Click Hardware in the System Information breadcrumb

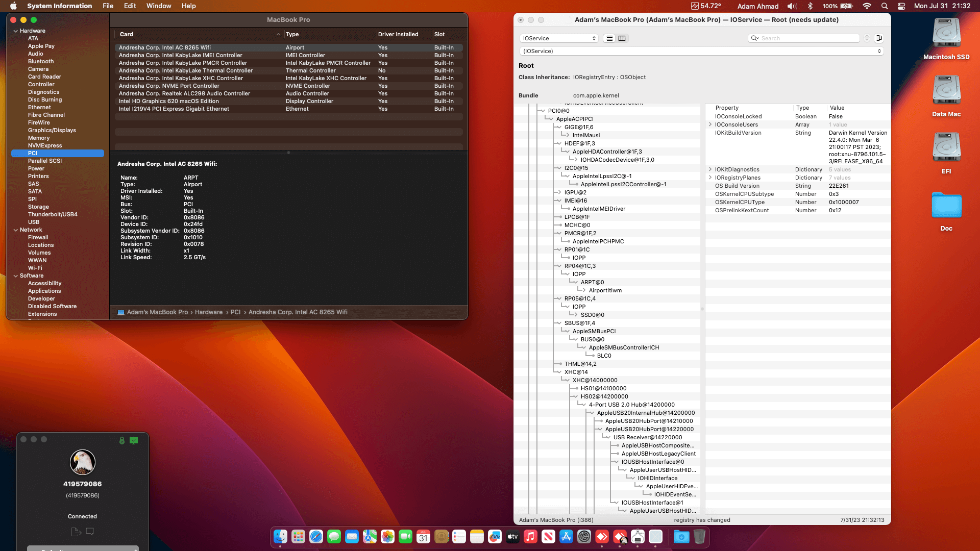[x=209, y=312]
